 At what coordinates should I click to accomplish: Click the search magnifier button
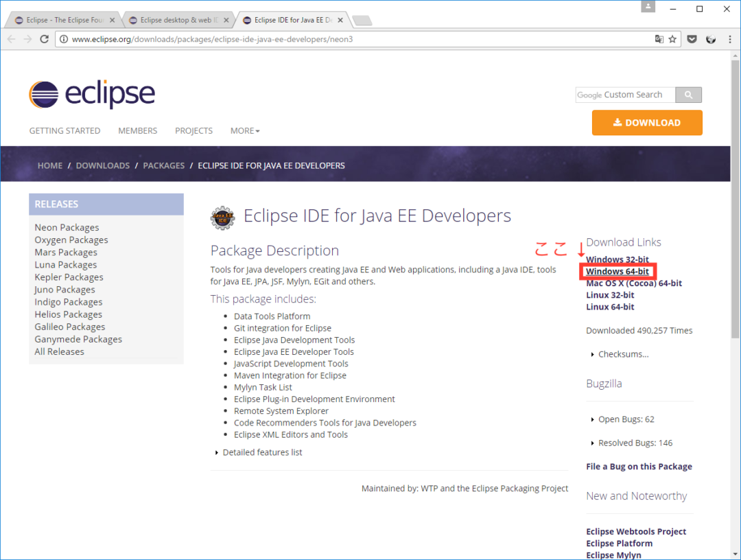click(688, 95)
